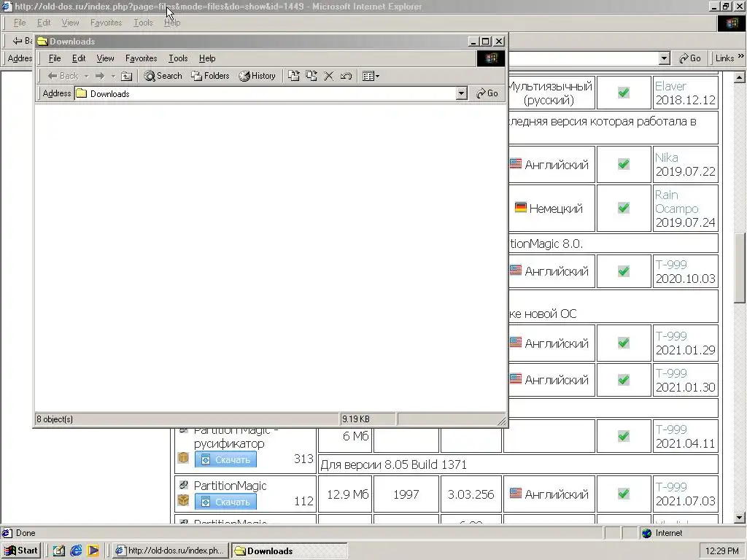Click link icon beside PartitionMagic 1997 entry

tap(183, 485)
